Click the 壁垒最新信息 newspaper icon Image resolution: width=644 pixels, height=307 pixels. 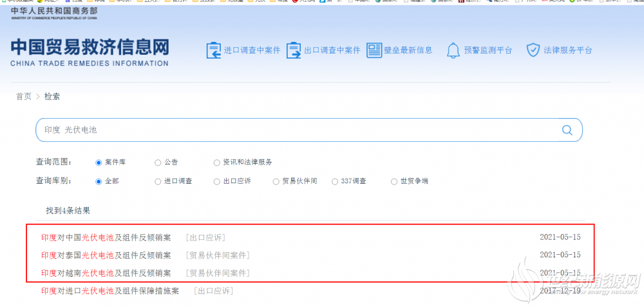[x=374, y=50]
